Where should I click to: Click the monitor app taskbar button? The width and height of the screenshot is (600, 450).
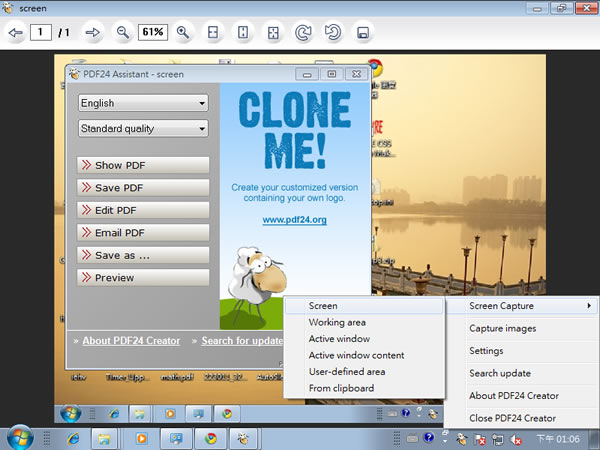click(x=176, y=439)
